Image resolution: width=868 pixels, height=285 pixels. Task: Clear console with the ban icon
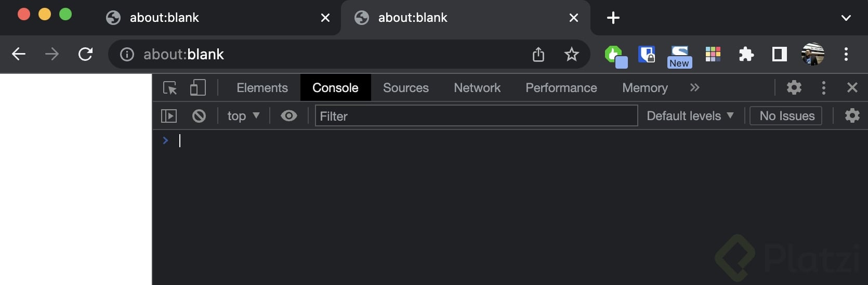(199, 116)
